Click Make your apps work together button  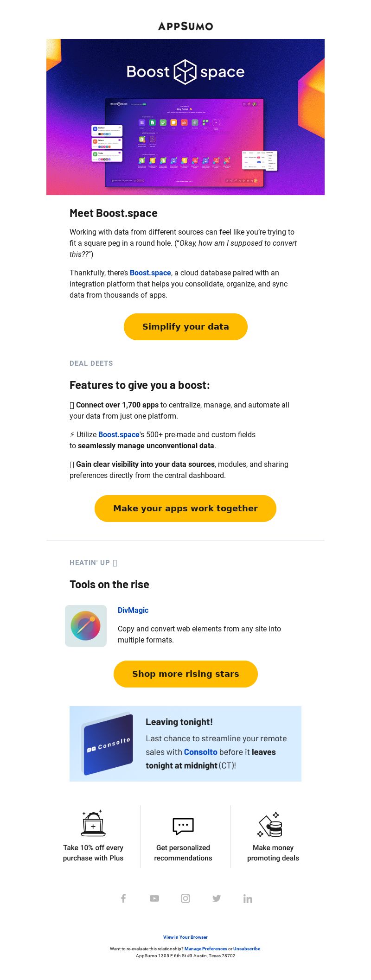pos(185,509)
